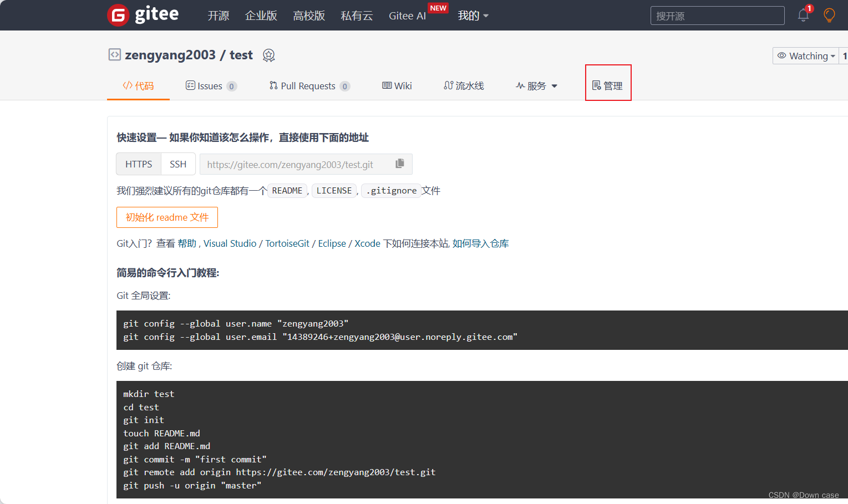Expand the 服务 dropdown tab

click(x=536, y=86)
